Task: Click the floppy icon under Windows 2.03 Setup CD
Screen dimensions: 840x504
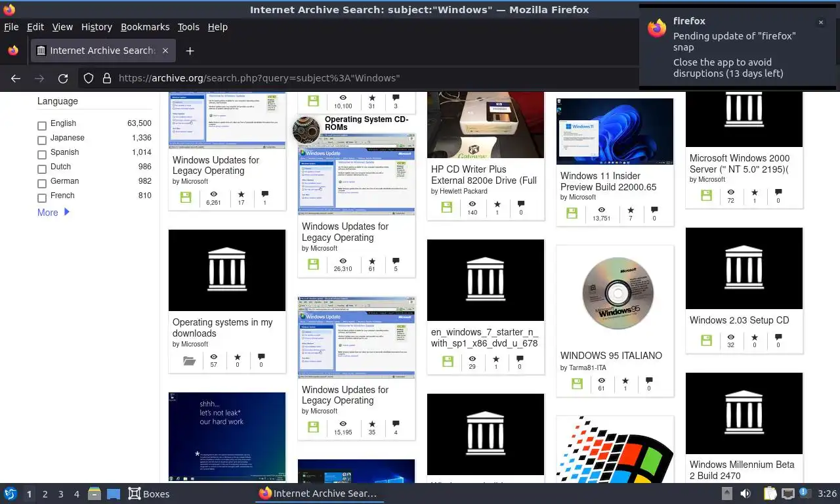Action: [x=706, y=340]
